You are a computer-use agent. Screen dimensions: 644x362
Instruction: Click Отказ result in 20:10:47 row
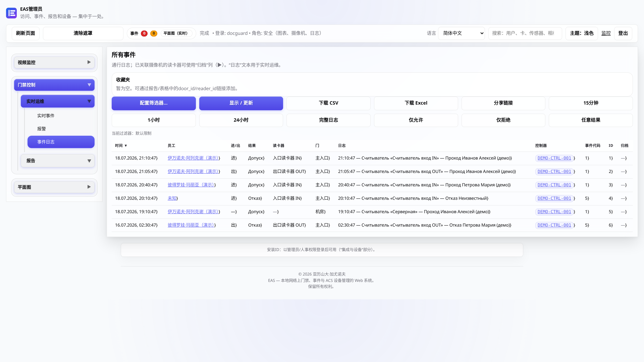coord(255,198)
